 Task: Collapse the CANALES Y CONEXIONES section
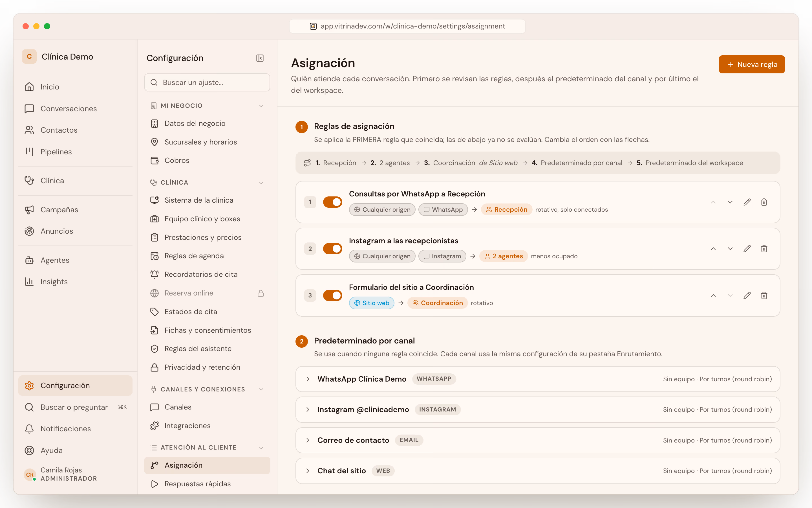(261, 389)
